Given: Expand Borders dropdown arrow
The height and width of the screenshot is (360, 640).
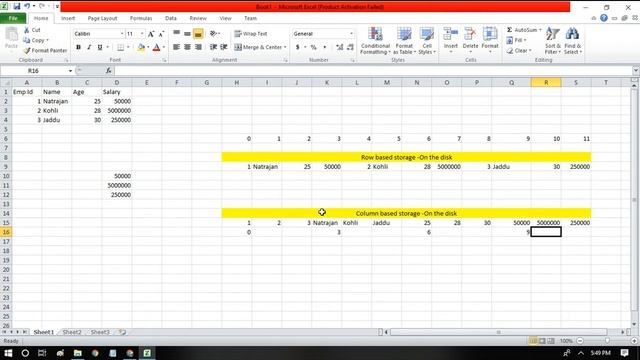Looking at the screenshot, I should coord(128,47).
